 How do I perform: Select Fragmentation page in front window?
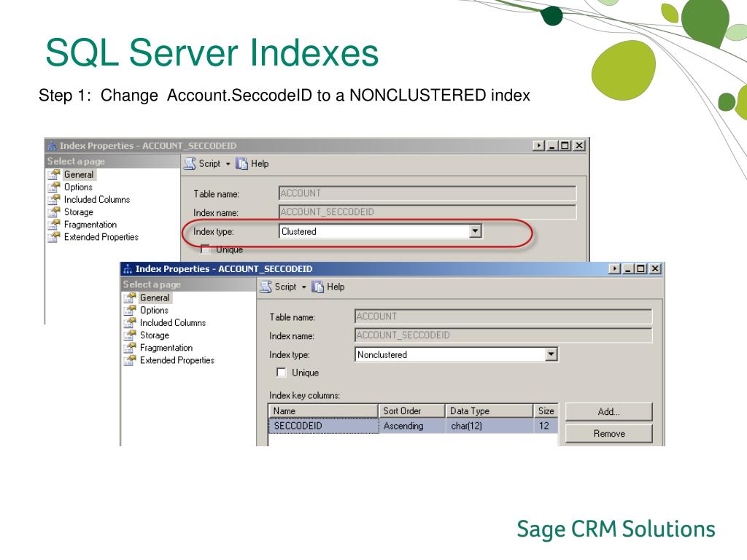pos(166,348)
